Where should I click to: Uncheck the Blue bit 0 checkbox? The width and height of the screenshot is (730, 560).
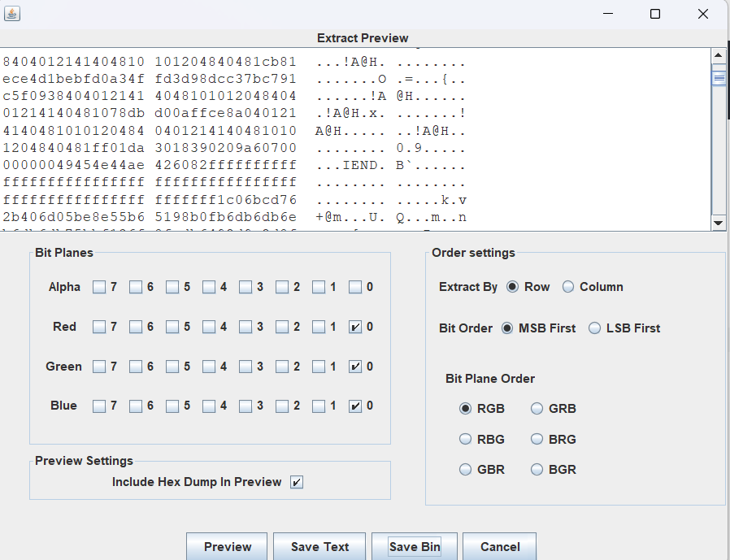(x=355, y=406)
